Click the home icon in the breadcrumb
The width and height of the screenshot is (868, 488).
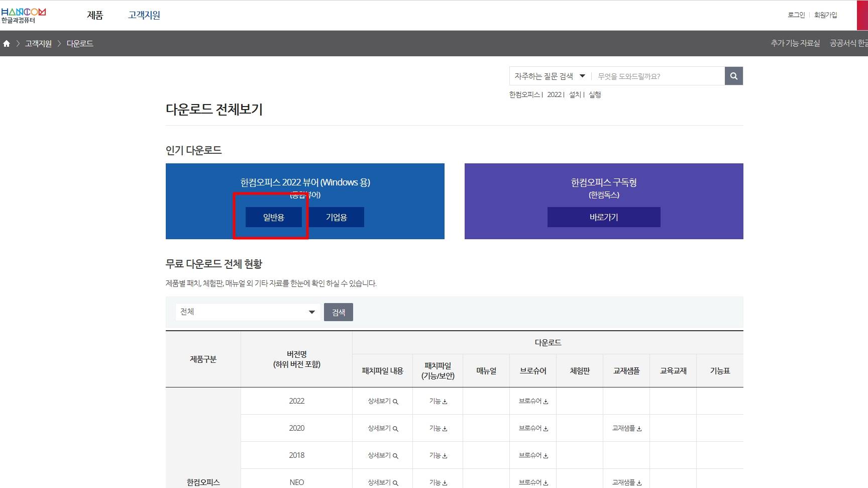tap(7, 44)
